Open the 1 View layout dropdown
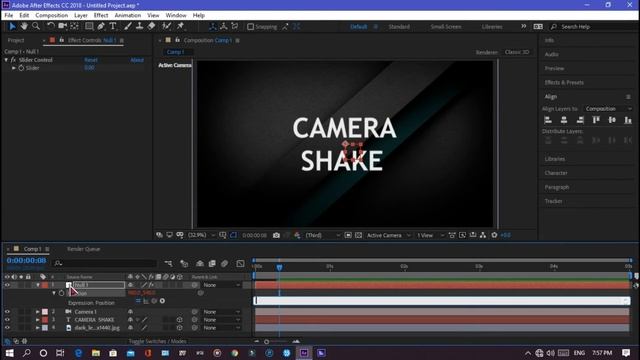 point(430,235)
